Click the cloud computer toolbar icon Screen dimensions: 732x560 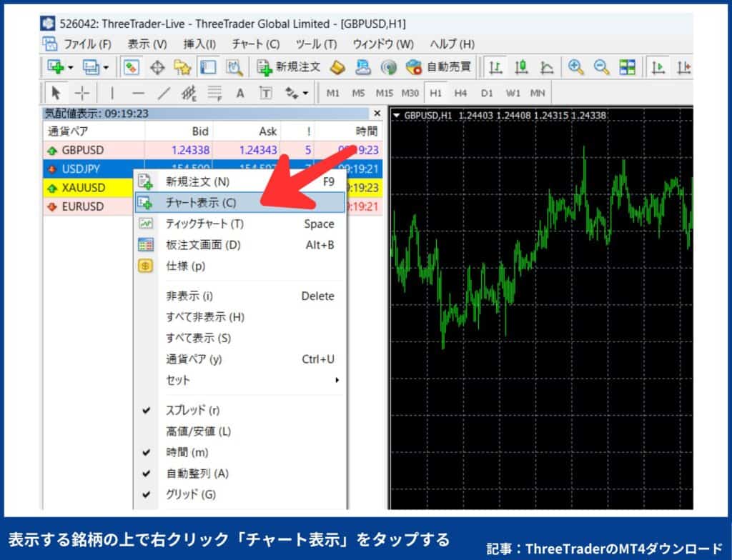pos(362,68)
